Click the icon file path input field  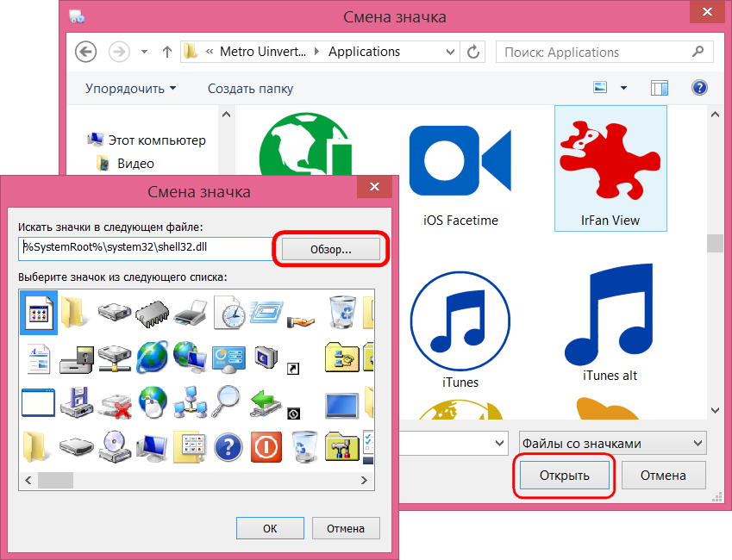[x=146, y=248]
